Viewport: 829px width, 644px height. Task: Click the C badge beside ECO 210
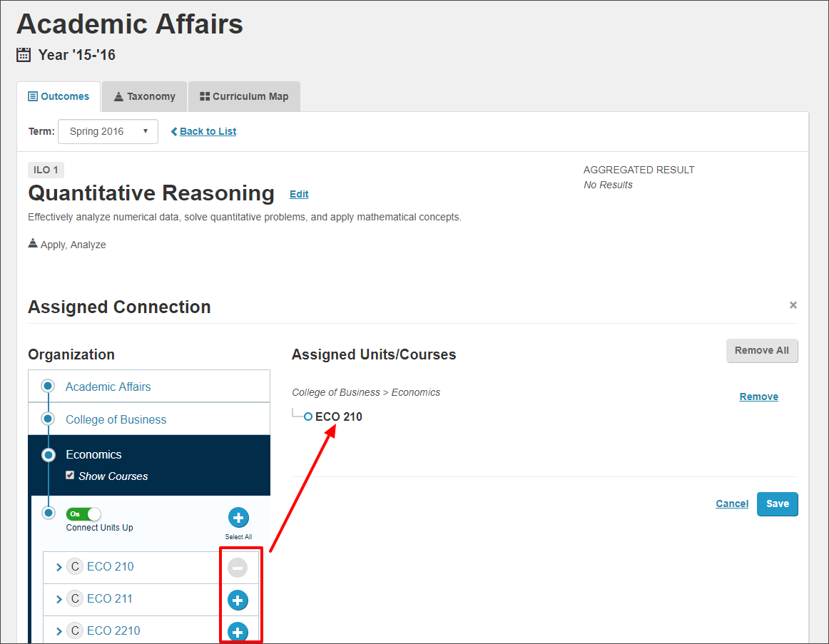tap(75, 567)
